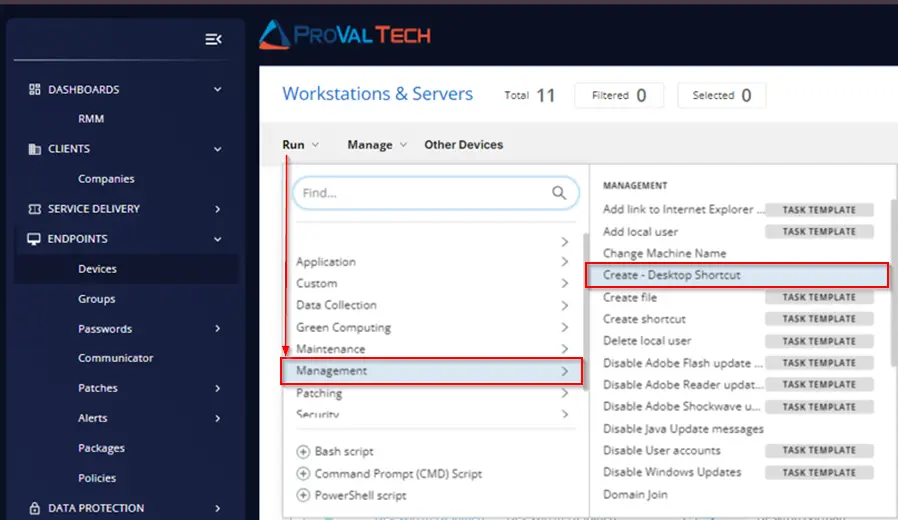Click the category list scrollbar

585,312
